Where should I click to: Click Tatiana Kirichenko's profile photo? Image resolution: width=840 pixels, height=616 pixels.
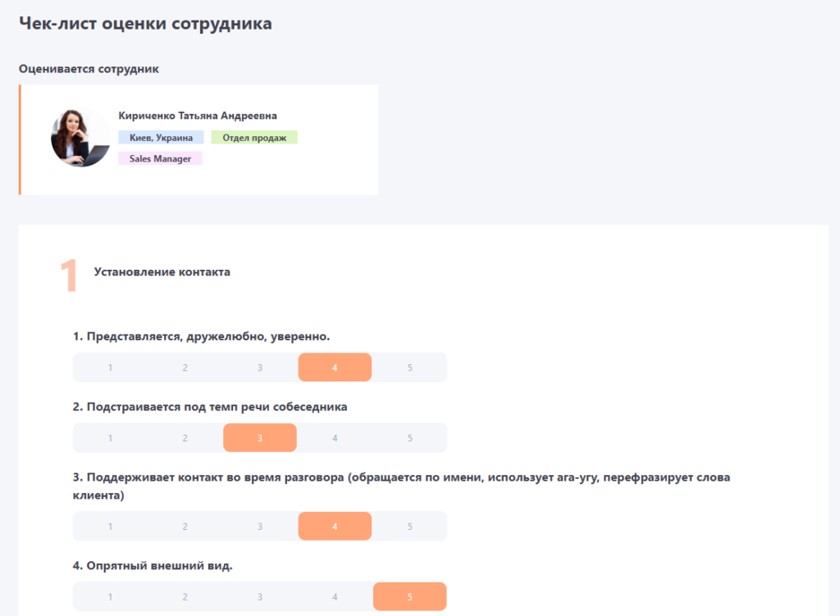click(x=80, y=138)
